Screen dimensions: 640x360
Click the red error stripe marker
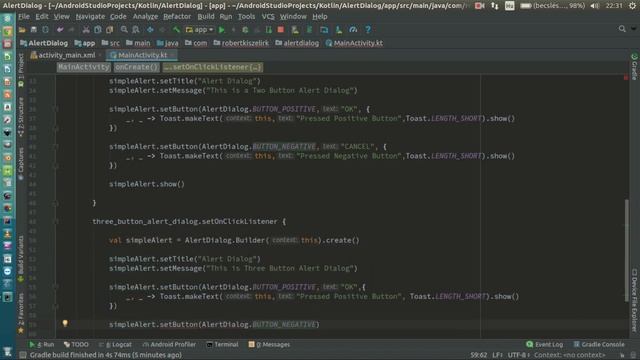626,78
